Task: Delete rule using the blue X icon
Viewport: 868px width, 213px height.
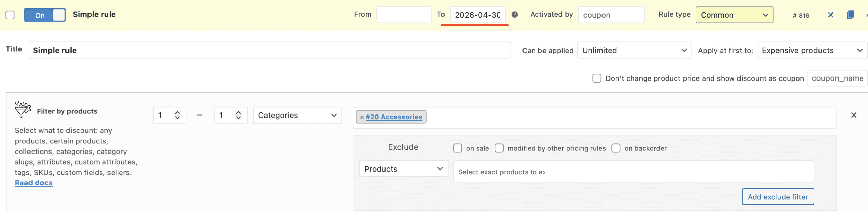Action: tap(830, 15)
